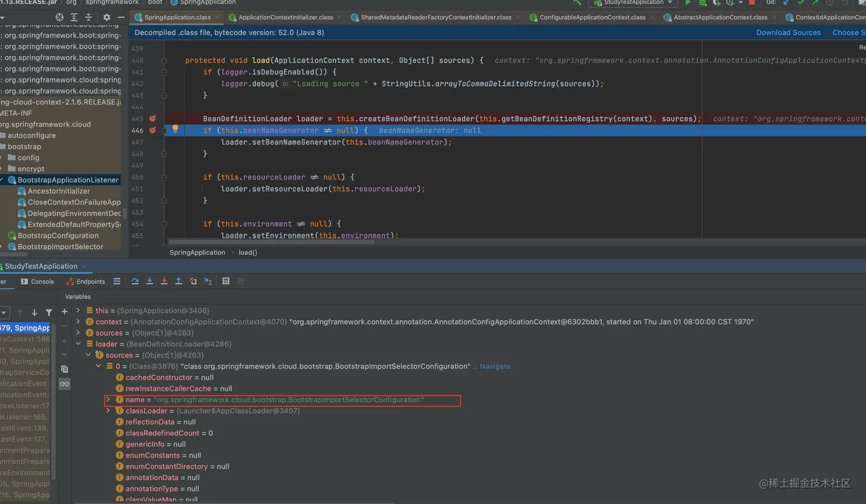Switch to the SpringApplication.class tab
This screenshot has height=504, width=866.
coord(177,18)
